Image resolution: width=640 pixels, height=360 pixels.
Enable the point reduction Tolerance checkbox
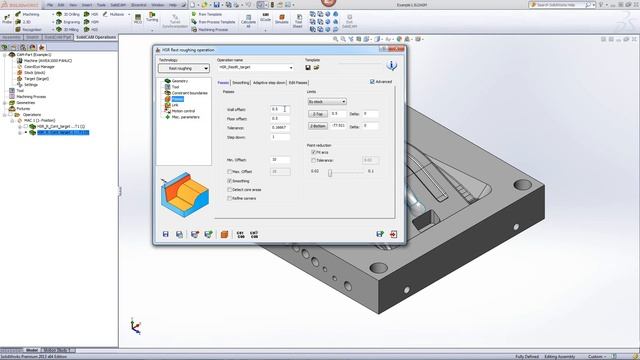(x=313, y=160)
